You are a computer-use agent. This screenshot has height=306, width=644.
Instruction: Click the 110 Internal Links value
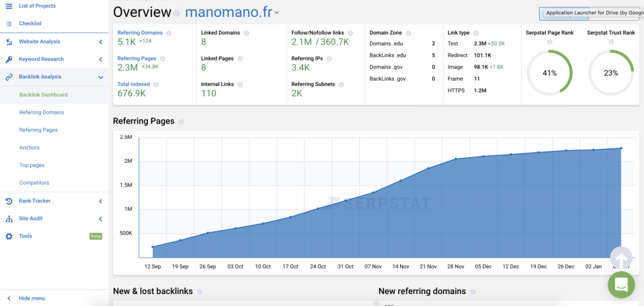click(209, 94)
